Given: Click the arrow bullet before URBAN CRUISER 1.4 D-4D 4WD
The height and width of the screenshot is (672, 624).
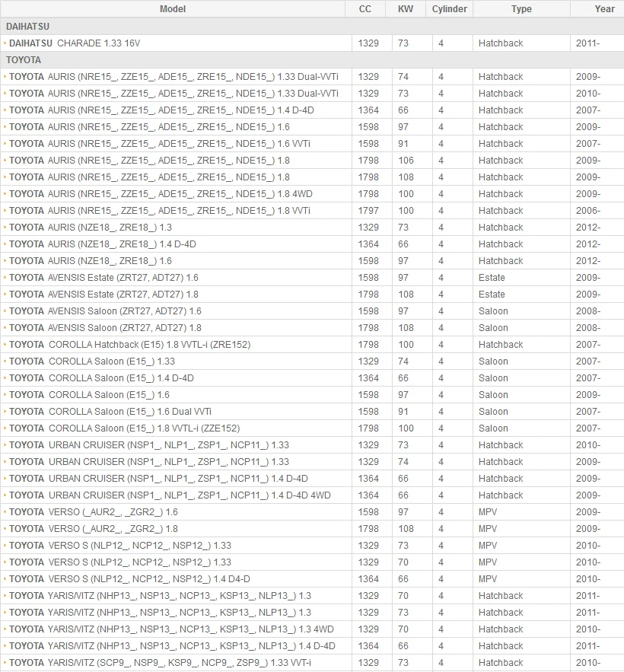Looking at the screenshot, I should (x=5, y=495).
